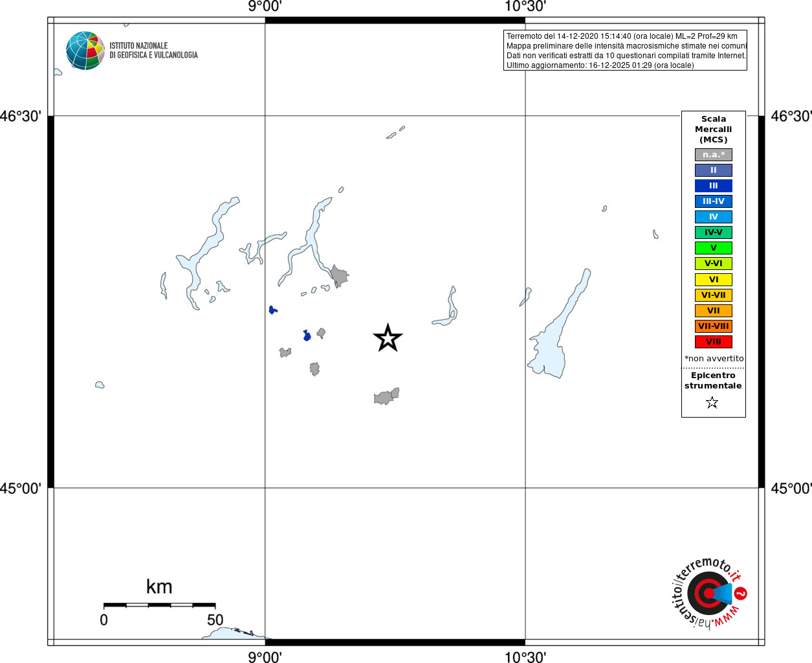
Task: Select the VII-VIII intensity legend swatch
Action: (713, 326)
